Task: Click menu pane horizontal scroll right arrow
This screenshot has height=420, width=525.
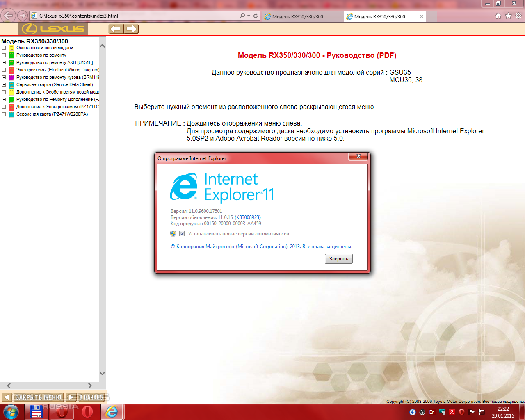Action: [90, 386]
